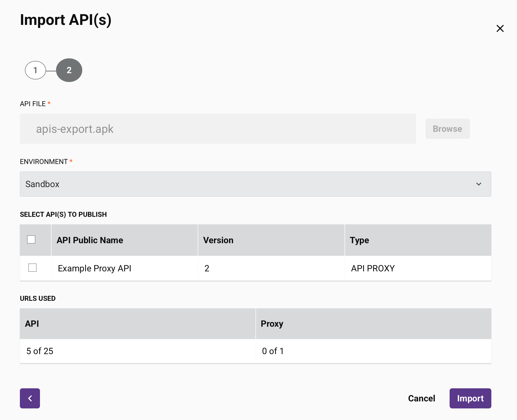Open the Environment dropdown

255,184
